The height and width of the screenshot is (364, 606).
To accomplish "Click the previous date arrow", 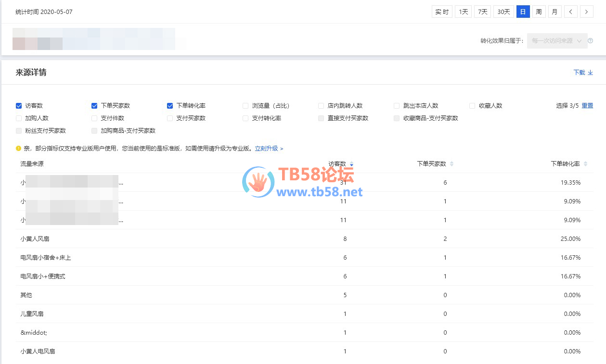I will [x=571, y=12].
